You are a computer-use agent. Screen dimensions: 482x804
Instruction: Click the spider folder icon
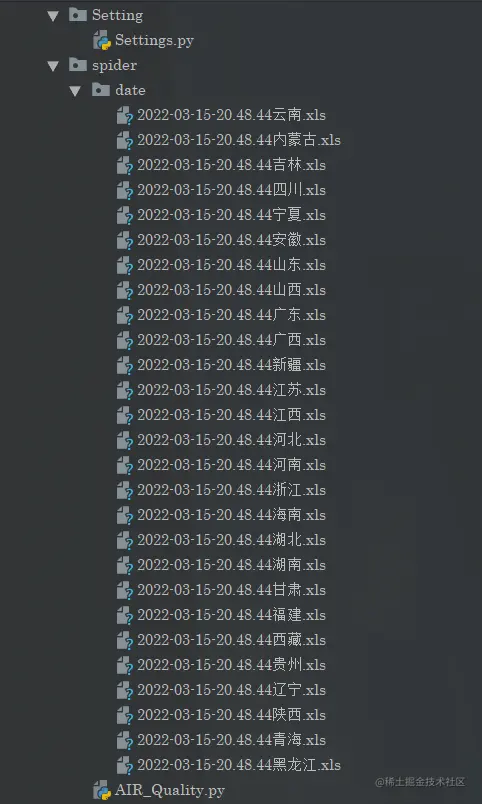pyautogui.click(x=78, y=65)
